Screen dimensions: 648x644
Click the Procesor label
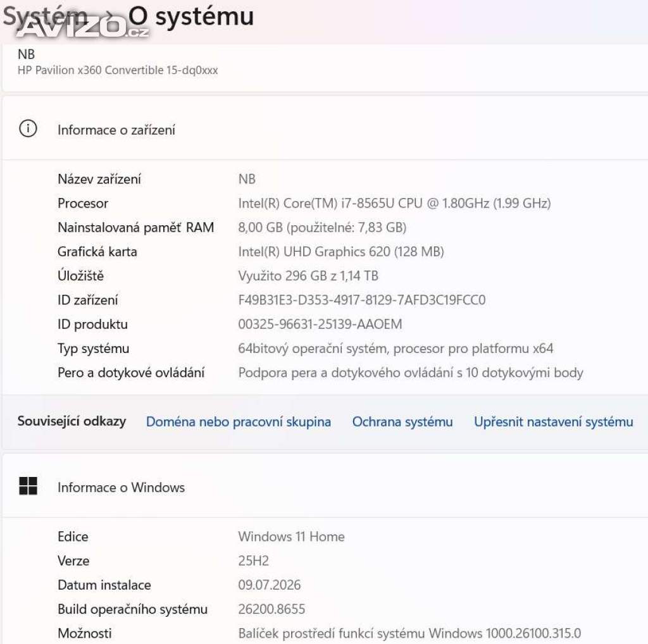[83, 203]
